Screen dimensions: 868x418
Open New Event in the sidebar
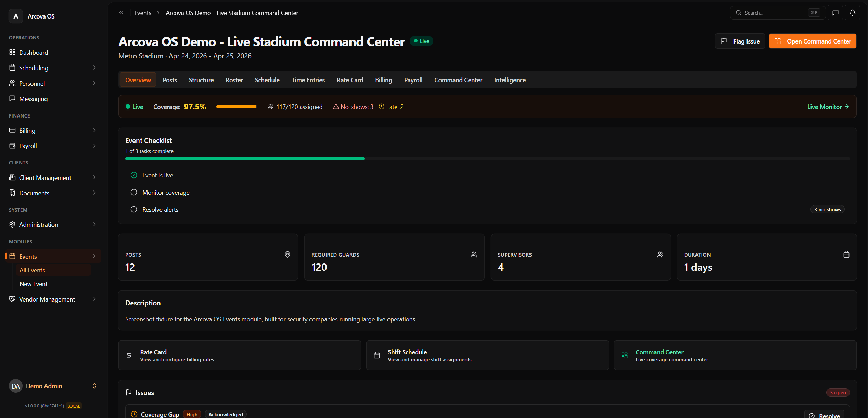(34, 284)
